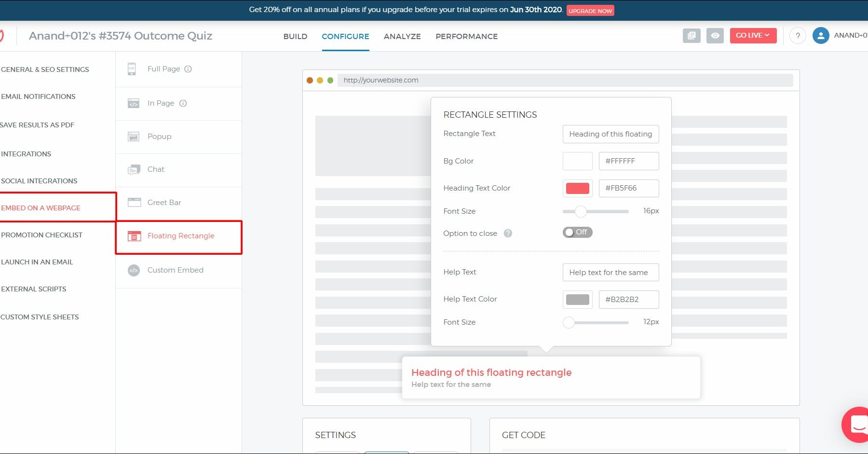Switch to the ANALYZE tab
This screenshot has height=454, width=868.
point(402,37)
